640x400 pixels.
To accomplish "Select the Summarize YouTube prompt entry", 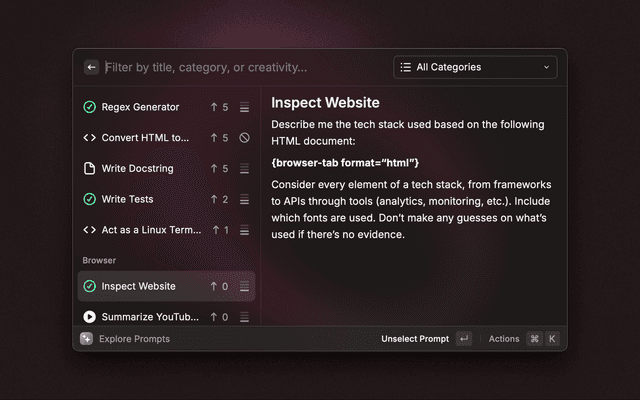I will [150, 317].
